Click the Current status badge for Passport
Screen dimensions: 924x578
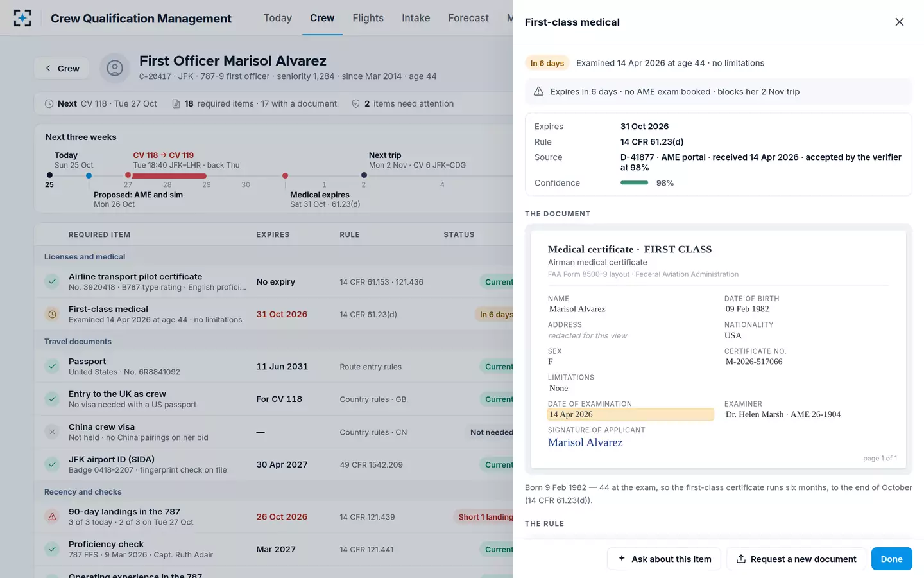(x=497, y=367)
